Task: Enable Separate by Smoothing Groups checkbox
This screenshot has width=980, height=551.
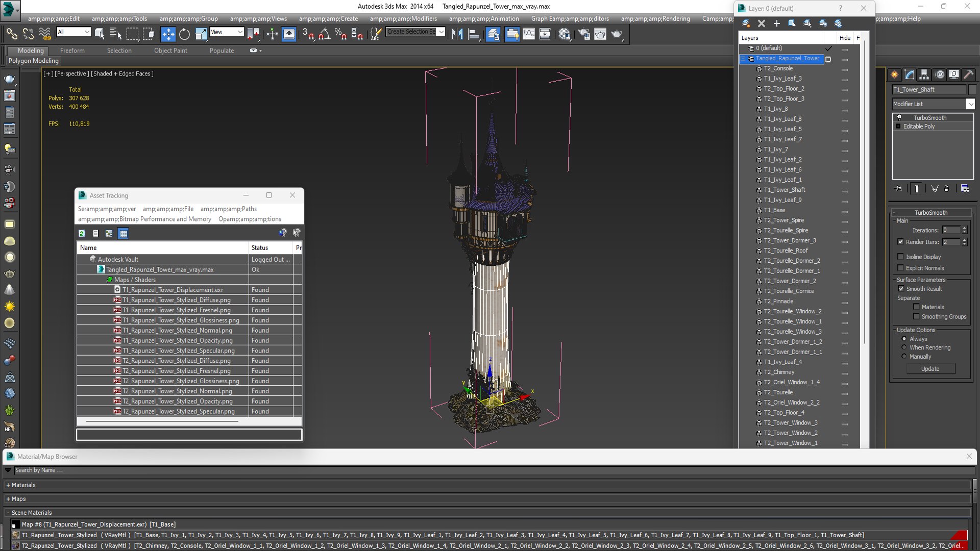Action: [916, 316]
